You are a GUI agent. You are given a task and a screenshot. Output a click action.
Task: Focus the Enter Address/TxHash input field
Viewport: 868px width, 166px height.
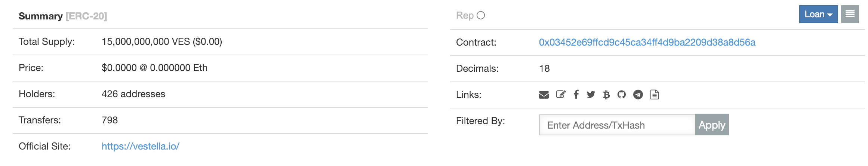point(617,125)
